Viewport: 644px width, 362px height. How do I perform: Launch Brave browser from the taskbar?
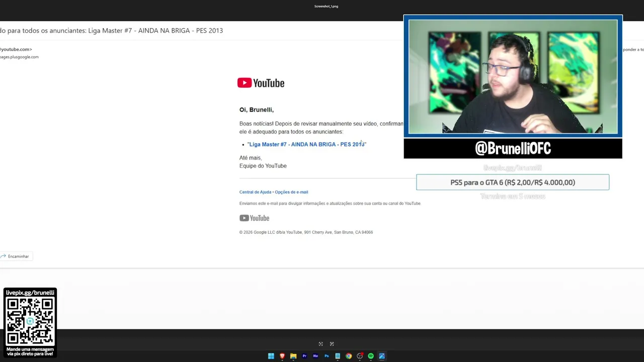pyautogui.click(x=282, y=356)
